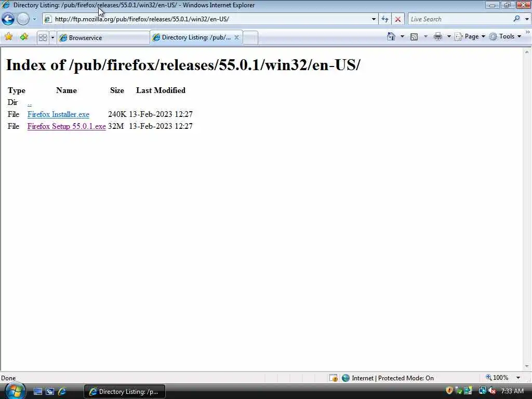Open the recent pages dropdown arrow

(x=34, y=19)
